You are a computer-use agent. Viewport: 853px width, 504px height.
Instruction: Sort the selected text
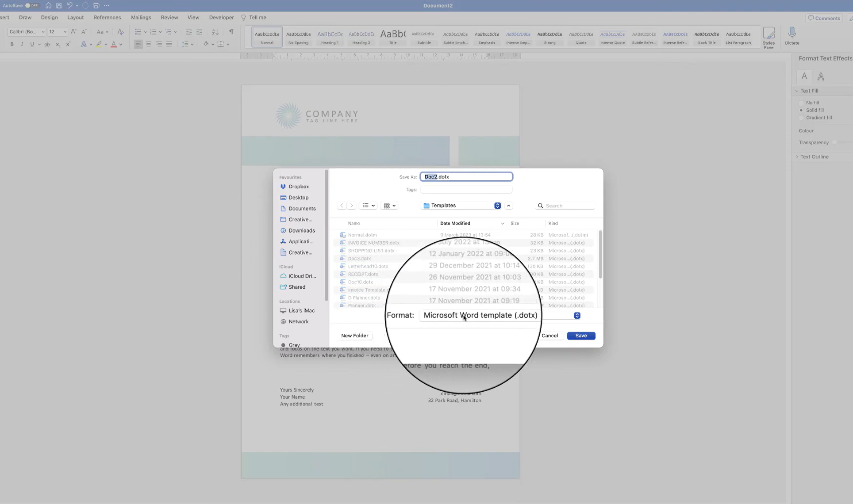[215, 32]
